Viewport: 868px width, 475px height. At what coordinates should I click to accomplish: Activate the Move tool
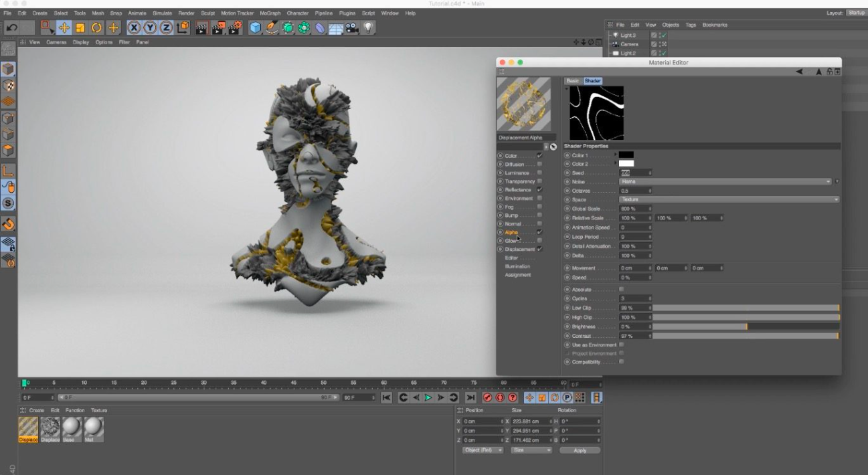[64, 27]
